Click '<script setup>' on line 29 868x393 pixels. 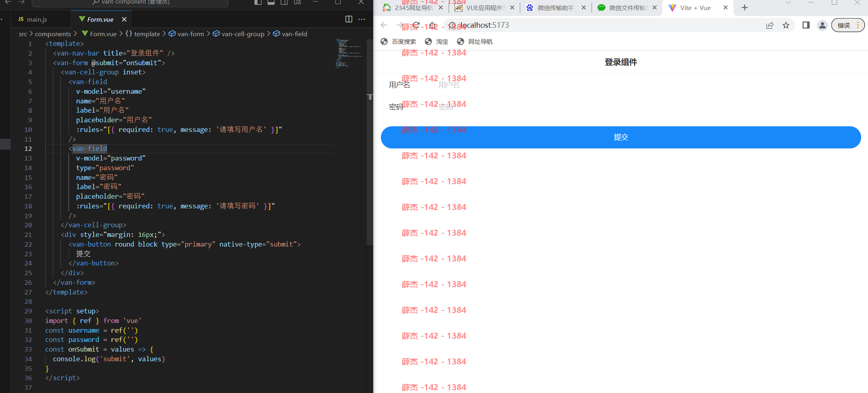pos(72,311)
